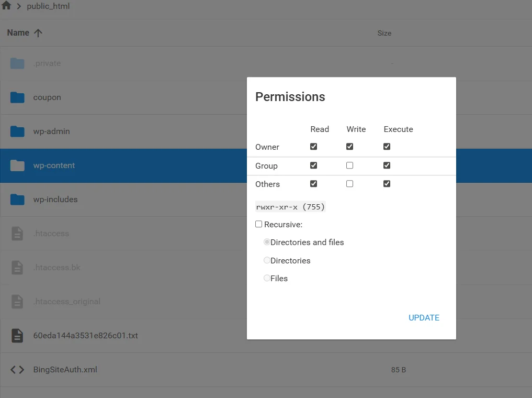Click the .htaccess_original file icon

(x=17, y=302)
